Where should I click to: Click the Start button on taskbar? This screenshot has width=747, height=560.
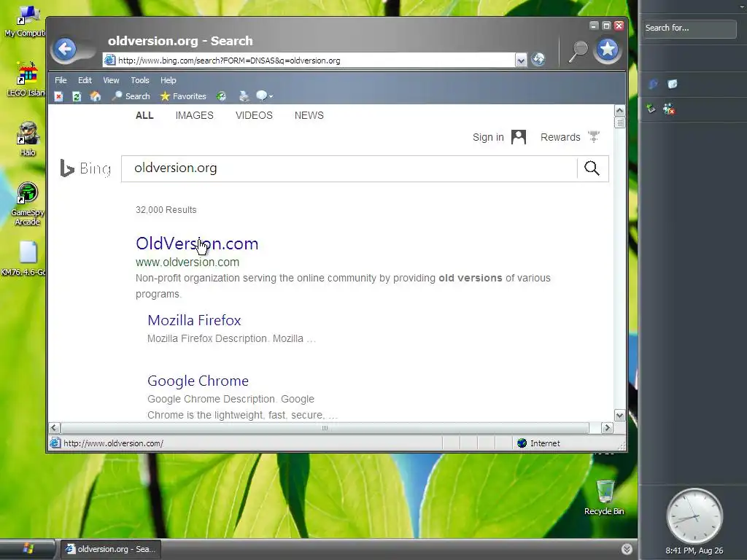[28, 548]
